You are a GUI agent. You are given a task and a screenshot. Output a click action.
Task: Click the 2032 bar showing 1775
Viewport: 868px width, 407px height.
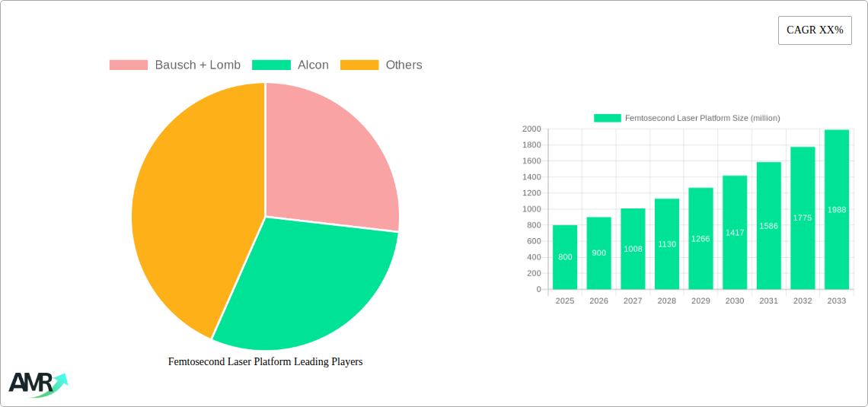803,218
